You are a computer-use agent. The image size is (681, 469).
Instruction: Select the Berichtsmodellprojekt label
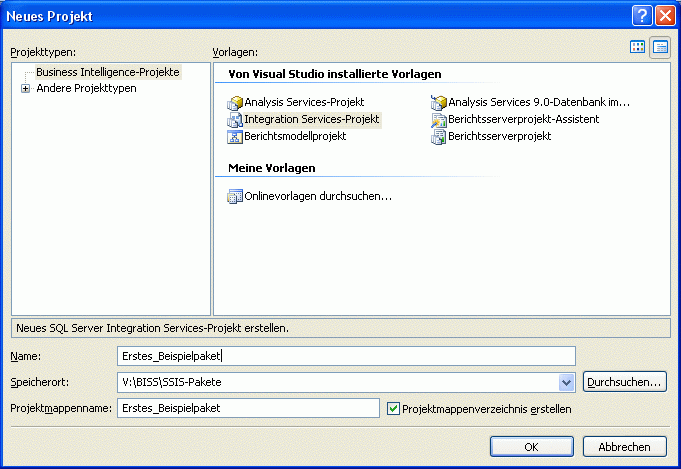click(x=295, y=136)
